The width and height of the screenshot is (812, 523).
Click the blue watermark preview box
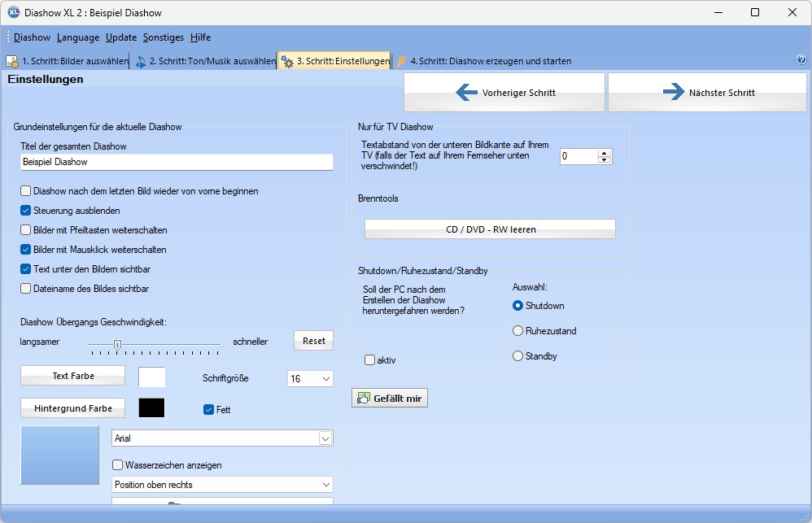[x=59, y=455]
